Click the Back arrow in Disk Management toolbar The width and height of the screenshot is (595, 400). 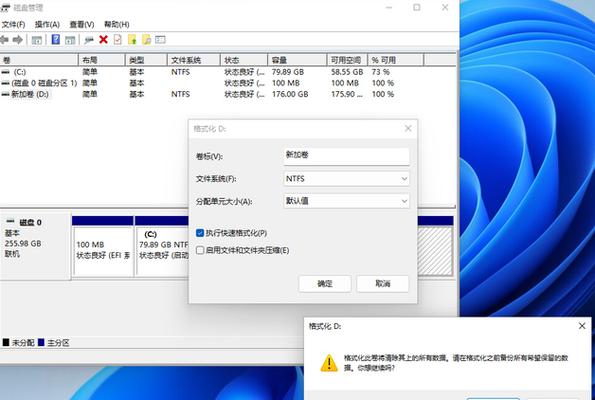4,39
